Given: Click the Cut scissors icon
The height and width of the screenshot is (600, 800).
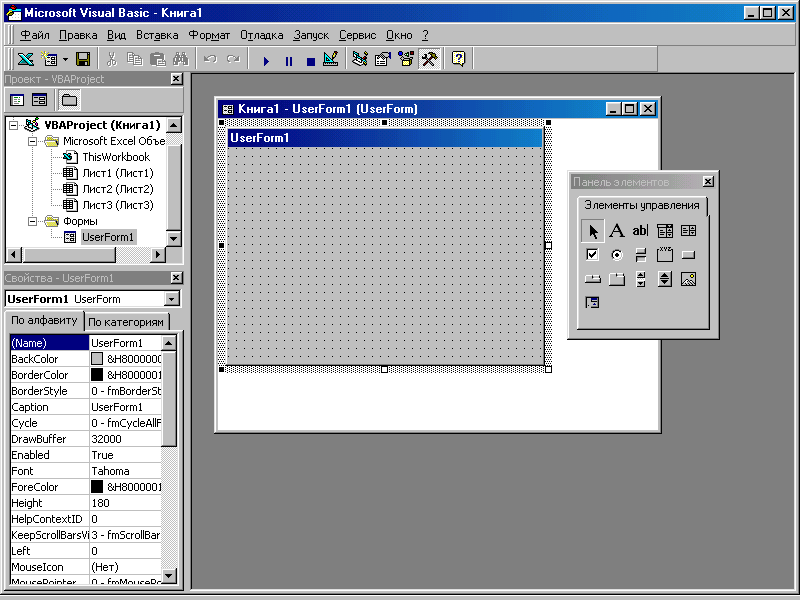Looking at the screenshot, I should pyautogui.click(x=112, y=59).
